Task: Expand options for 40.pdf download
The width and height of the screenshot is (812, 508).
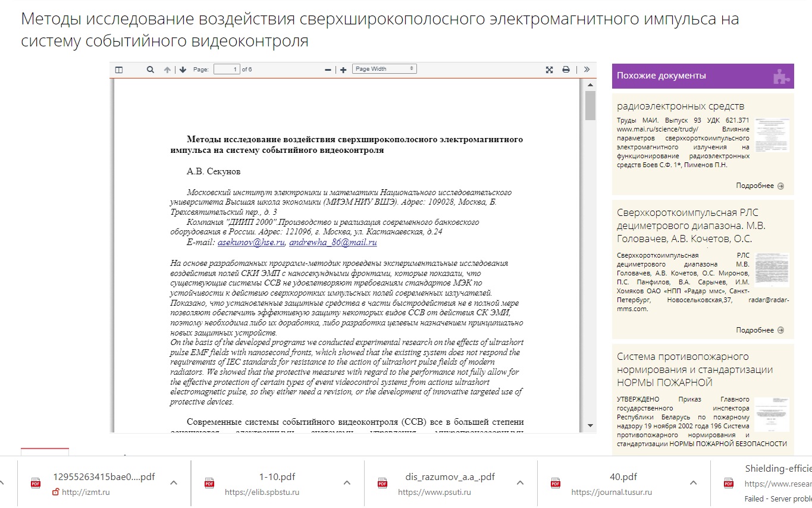Action: (694, 483)
